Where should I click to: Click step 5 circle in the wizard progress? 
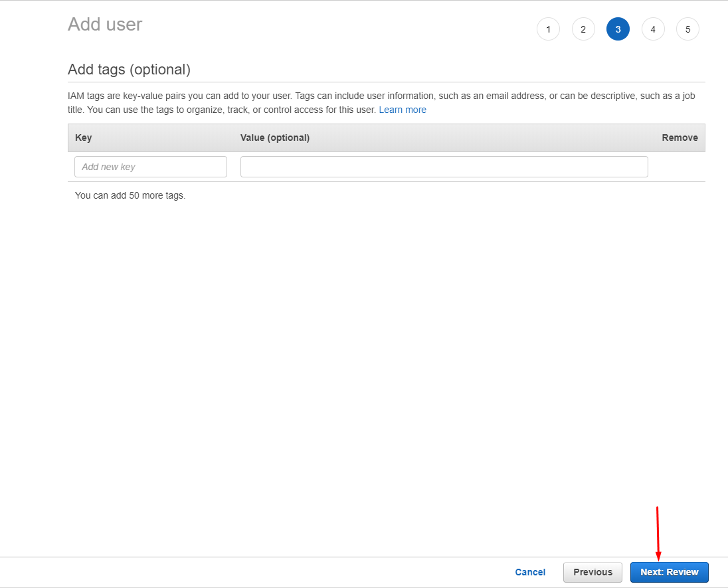[x=687, y=29]
